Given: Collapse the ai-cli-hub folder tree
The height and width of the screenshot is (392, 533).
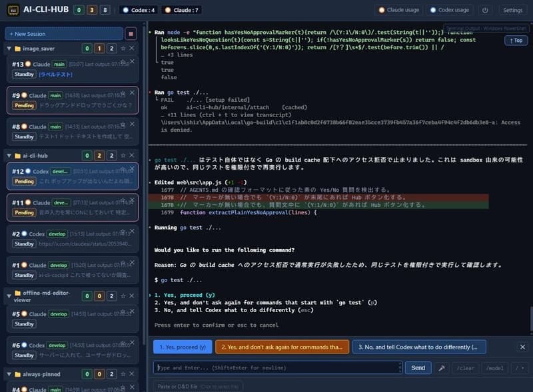Looking at the screenshot, I should point(9,156).
